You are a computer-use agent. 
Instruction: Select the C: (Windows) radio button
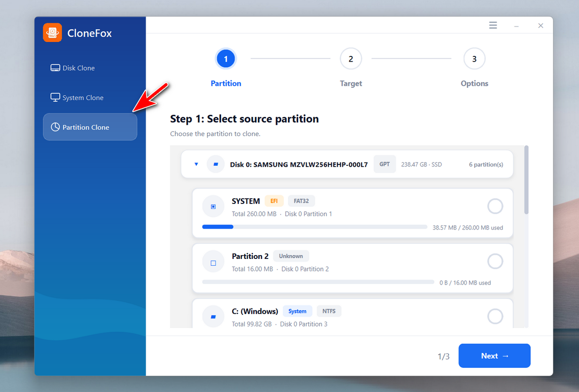tap(495, 317)
